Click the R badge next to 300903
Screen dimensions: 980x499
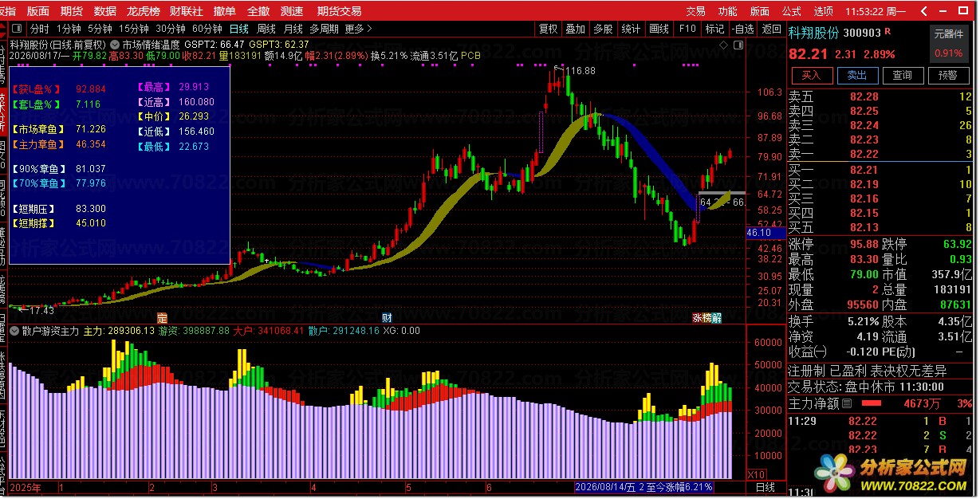coord(888,33)
